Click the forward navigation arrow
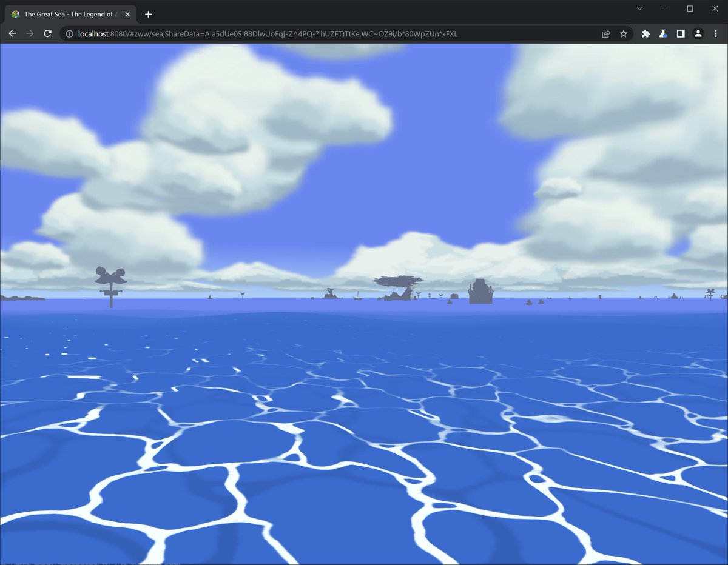This screenshot has height=565, width=728. (30, 34)
